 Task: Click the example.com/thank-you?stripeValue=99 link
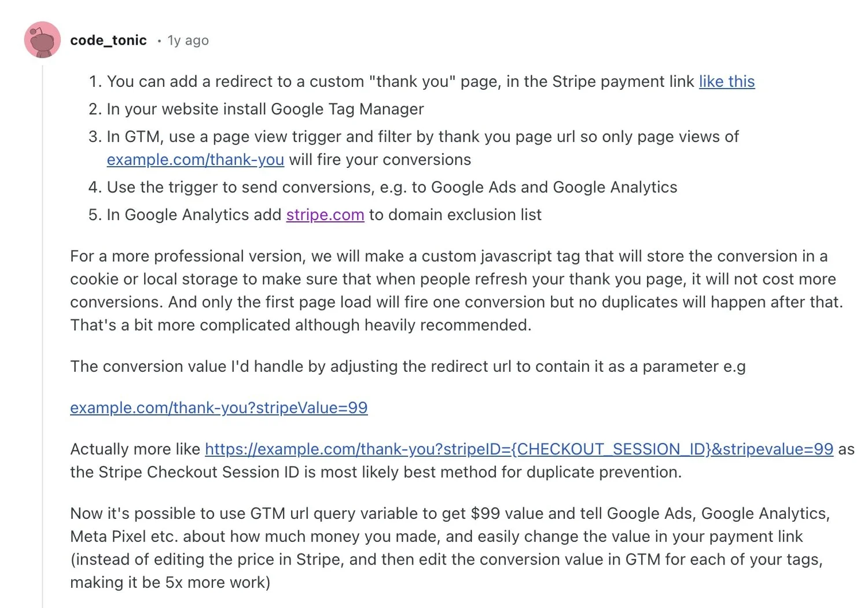pyautogui.click(x=219, y=408)
